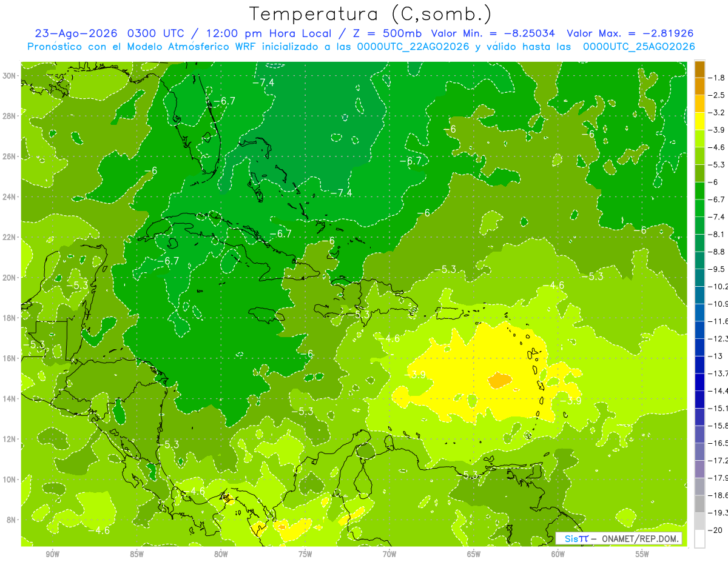
Task: Click the 85W longitude axis label
Action: coord(137,554)
